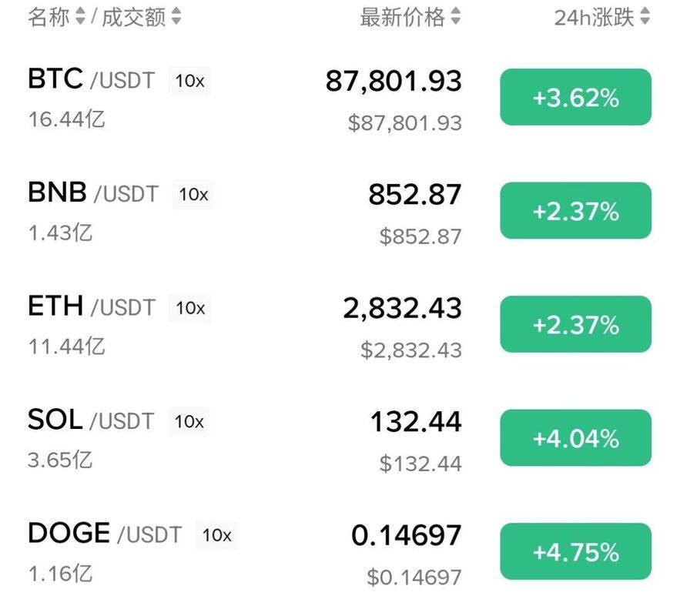680x616 pixels.
Task: Sort by trading volume (成交额) arrows
Action: (x=176, y=17)
